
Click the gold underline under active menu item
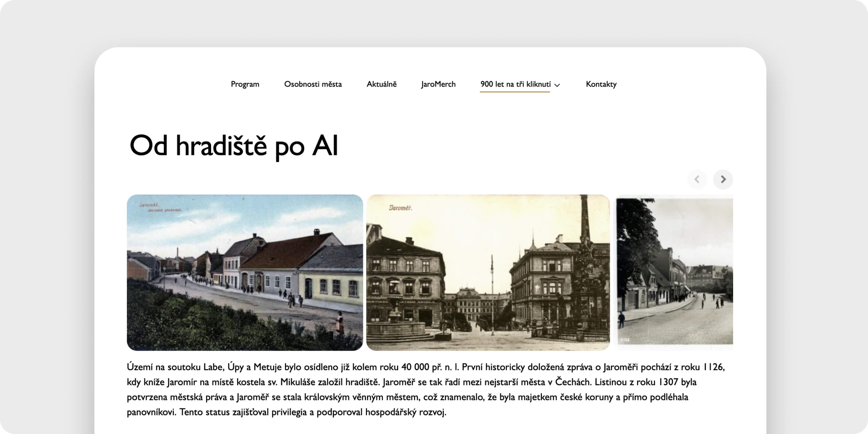coord(515,92)
